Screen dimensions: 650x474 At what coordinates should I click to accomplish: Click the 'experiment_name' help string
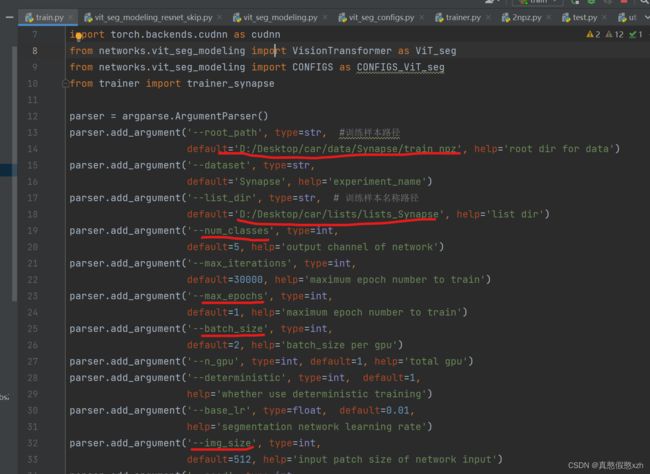(x=377, y=182)
